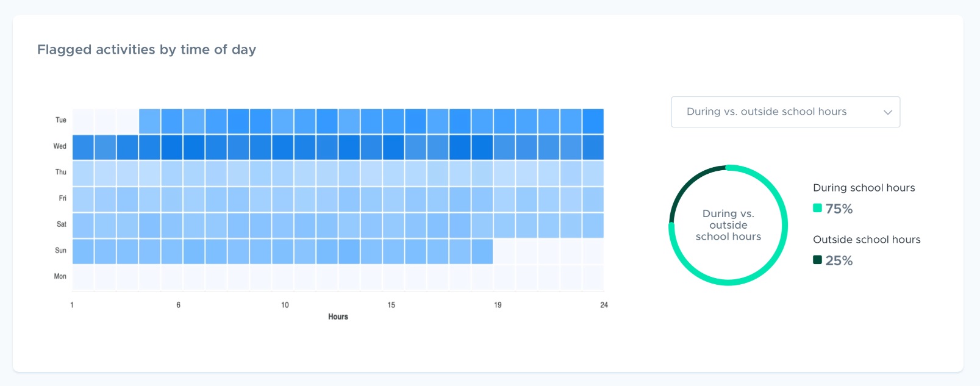Click the Sat heatmap cell at hour 1
Viewport: 980px width, 386px height.
pyautogui.click(x=83, y=226)
